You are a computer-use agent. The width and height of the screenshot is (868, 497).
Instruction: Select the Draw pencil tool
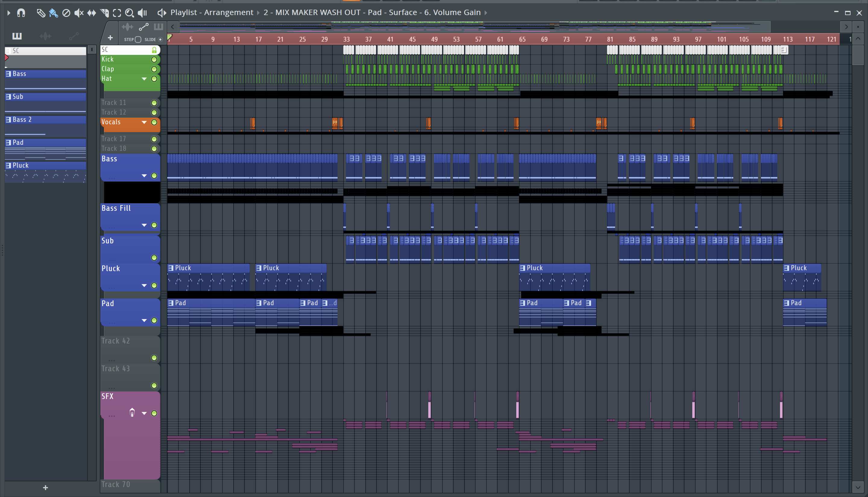(41, 13)
